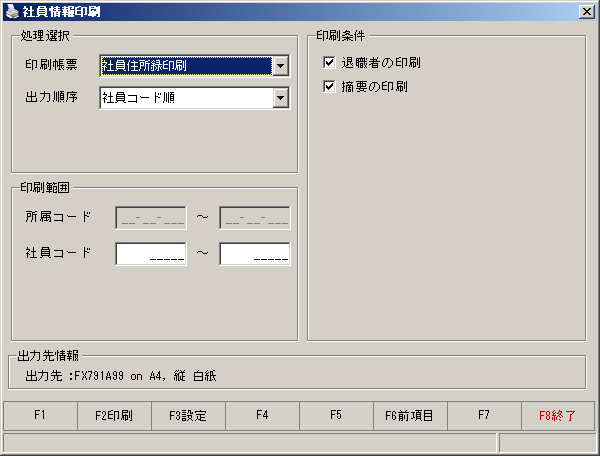Click the 出力先情報 group heading
The image size is (600, 456).
(48, 355)
